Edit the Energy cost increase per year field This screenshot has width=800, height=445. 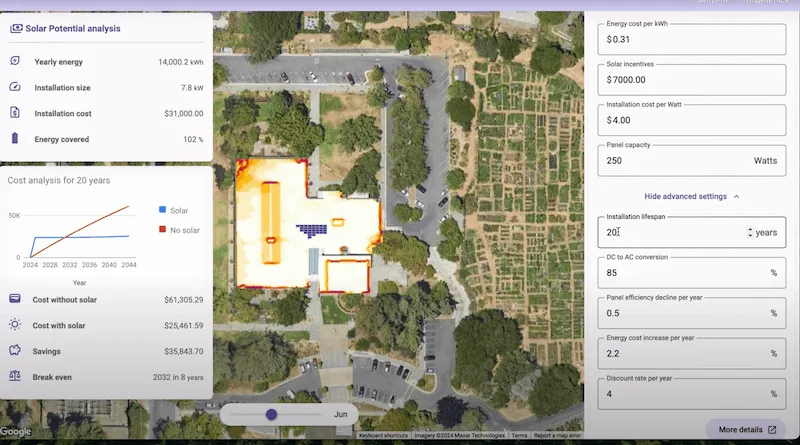point(691,353)
